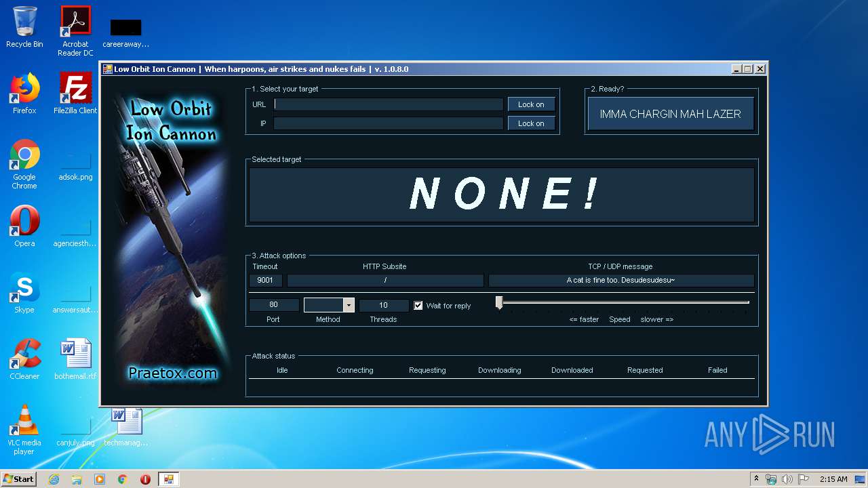The width and height of the screenshot is (868, 488).
Task: Click the Connecting status column label
Action: click(355, 370)
